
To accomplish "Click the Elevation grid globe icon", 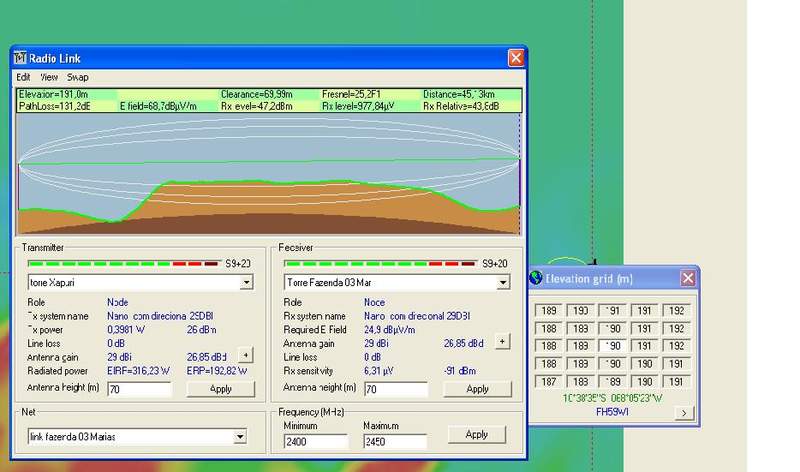I will (x=536, y=278).
